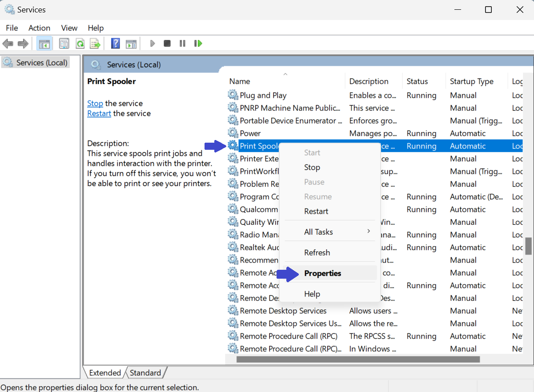Open the Services console Help icon
Image resolution: width=534 pixels, height=392 pixels.
pyautogui.click(x=115, y=43)
